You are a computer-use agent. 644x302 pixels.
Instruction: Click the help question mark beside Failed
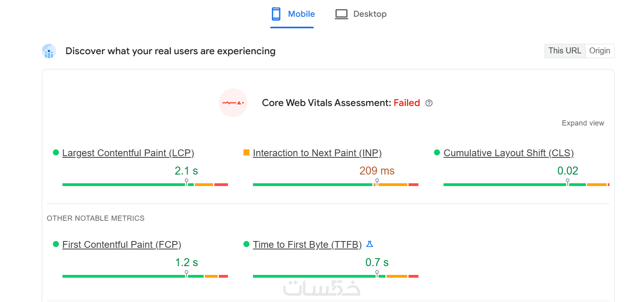tap(429, 103)
